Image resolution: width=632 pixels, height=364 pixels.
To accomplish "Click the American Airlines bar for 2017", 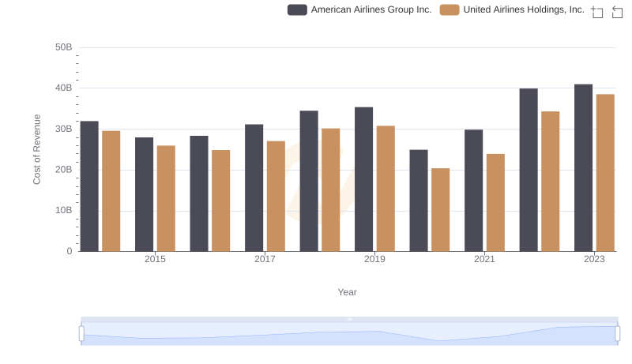I will 254,188.
